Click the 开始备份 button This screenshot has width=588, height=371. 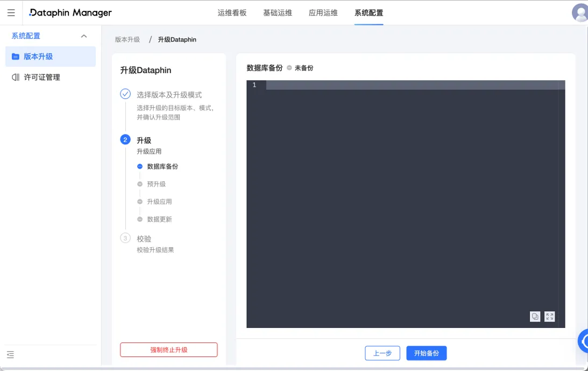[427, 353]
